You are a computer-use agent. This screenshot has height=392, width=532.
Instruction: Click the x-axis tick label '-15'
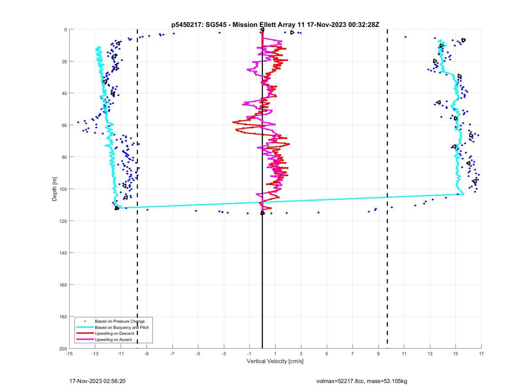69,353
